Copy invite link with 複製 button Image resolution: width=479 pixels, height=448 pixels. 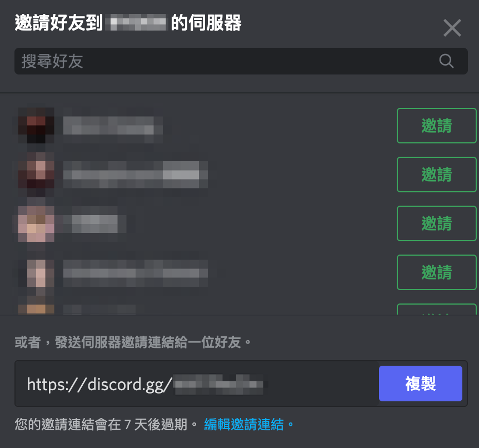420,384
